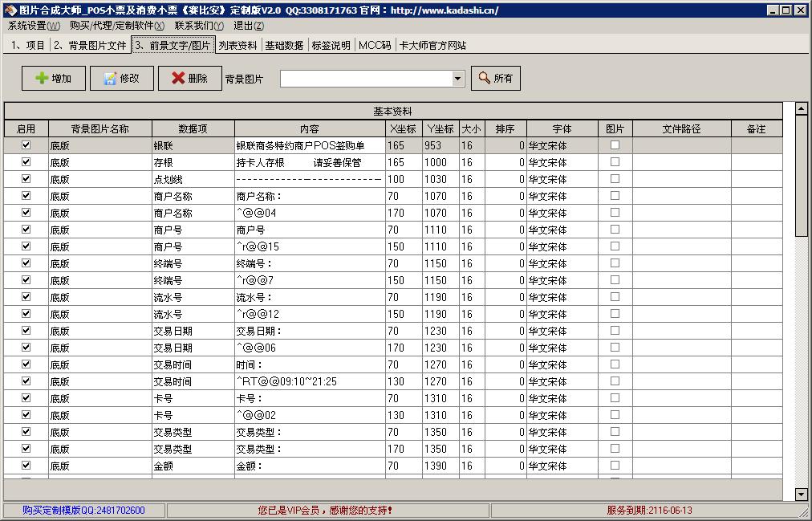This screenshot has width=812, height=521.
Task: Click the 修改 button label
Action: [130, 78]
